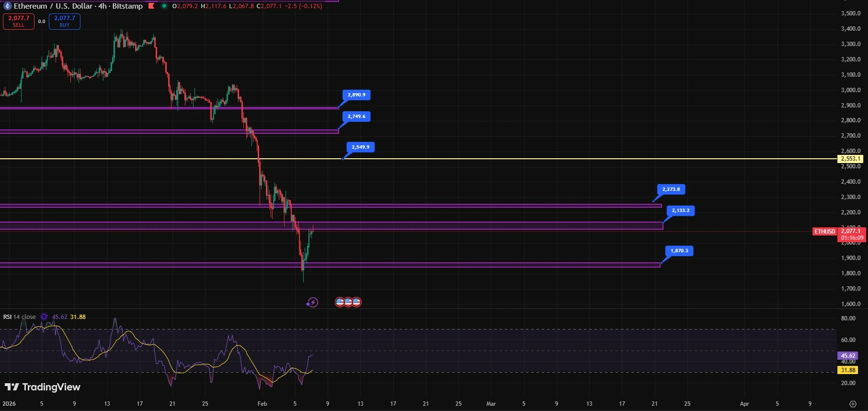Open the leftmost US flag economic event icon

[340, 302]
